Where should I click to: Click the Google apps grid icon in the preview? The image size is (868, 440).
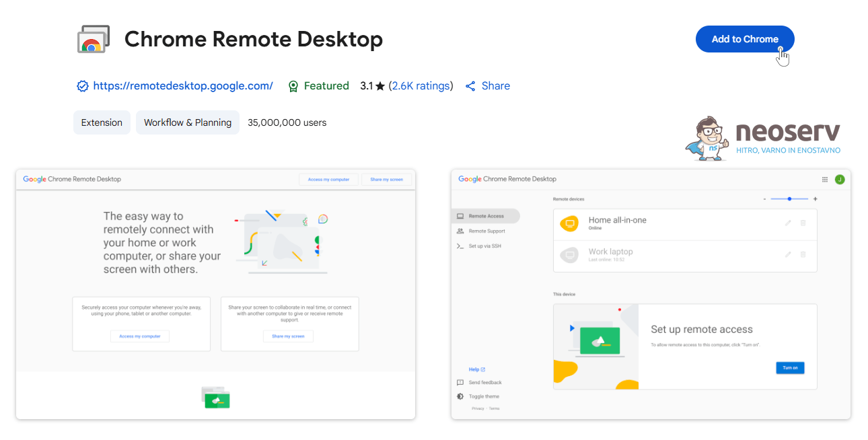(x=825, y=180)
